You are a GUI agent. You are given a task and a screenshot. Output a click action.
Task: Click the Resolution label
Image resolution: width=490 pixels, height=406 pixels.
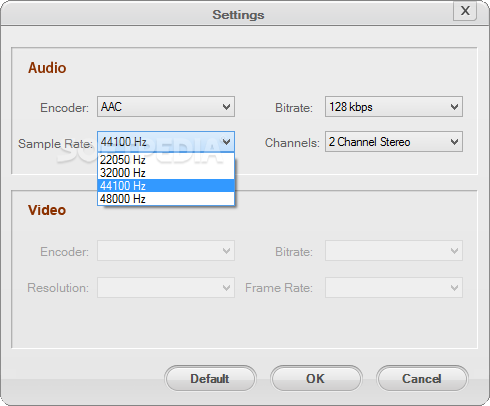[58, 288]
